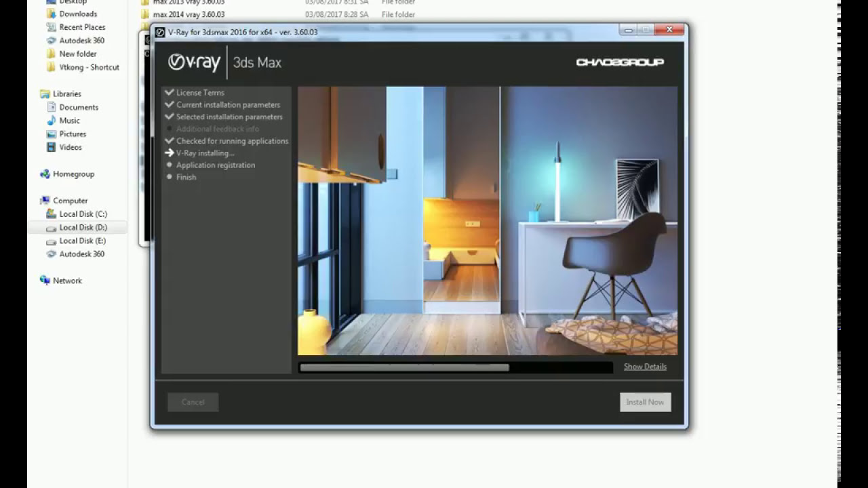Viewport: 868px width, 488px height.
Task: Select Current installation parameters step
Action: tap(228, 105)
